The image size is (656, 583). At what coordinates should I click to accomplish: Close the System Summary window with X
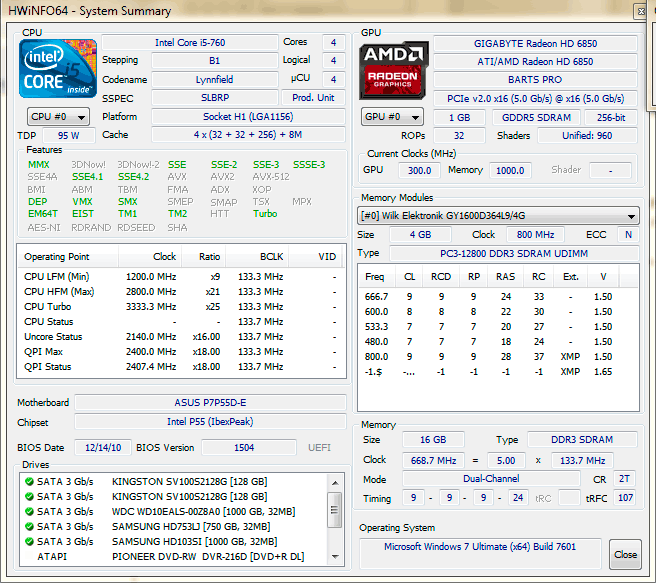click(x=641, y=12)
